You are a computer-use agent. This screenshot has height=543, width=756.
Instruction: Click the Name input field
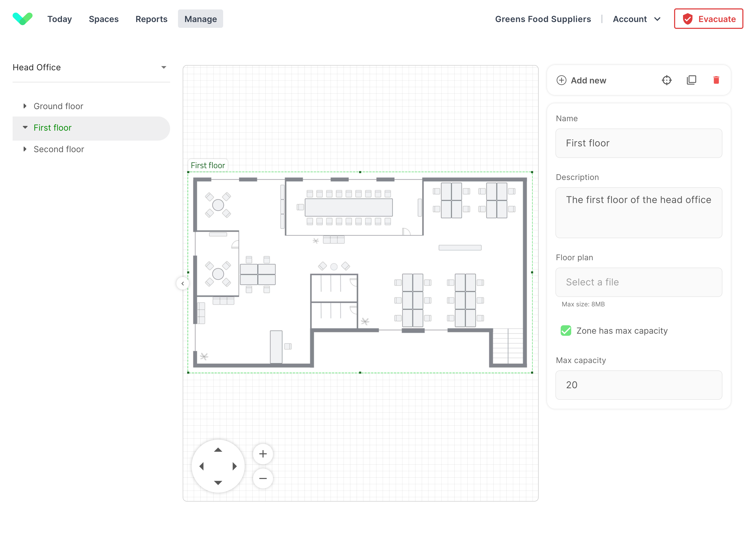(639, 143)
